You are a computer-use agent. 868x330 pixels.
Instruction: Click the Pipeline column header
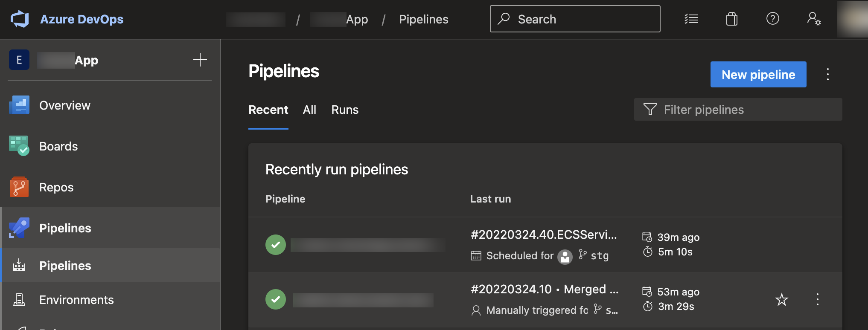point(285,199)
